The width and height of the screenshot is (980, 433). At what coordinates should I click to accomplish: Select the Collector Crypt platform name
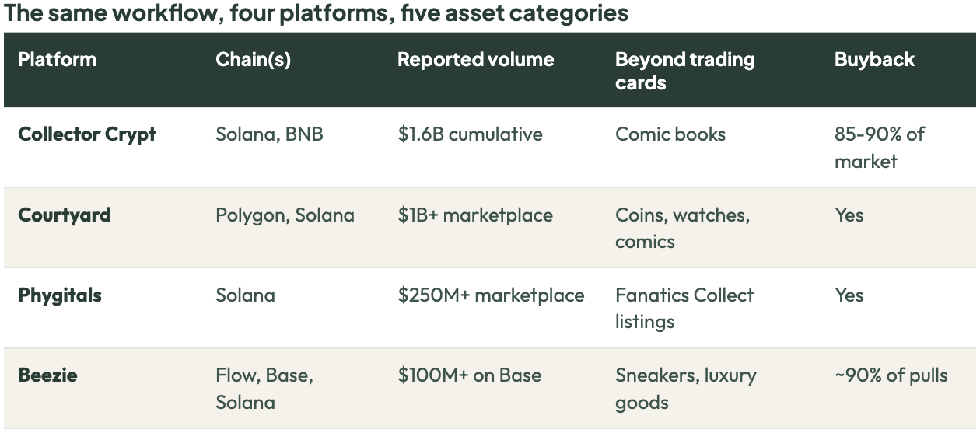pyautogui.click(x=87, y=134)
